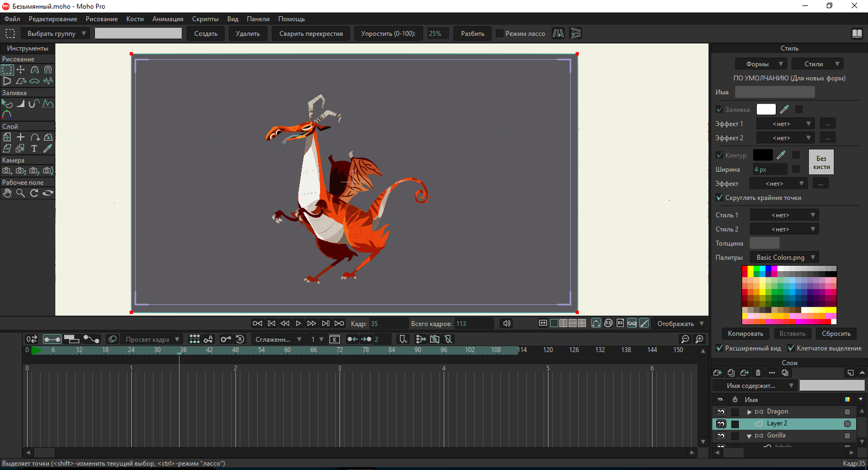Hide the Dragon layer visibility
Image resolution: width=868 pixels, height=470 pixels.
[721, 412]
